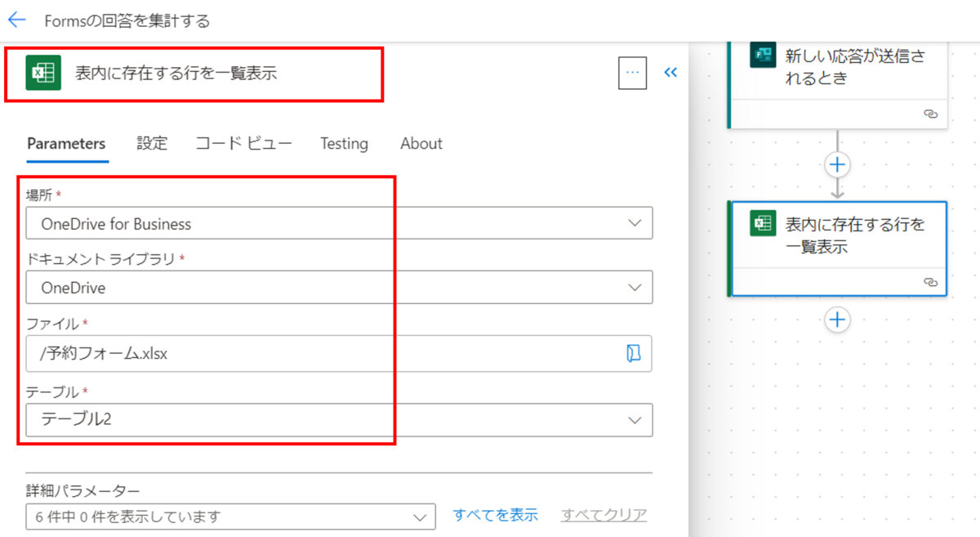Open file picker icon in ファイル field

pyautogui.click(x=633, y=352)
